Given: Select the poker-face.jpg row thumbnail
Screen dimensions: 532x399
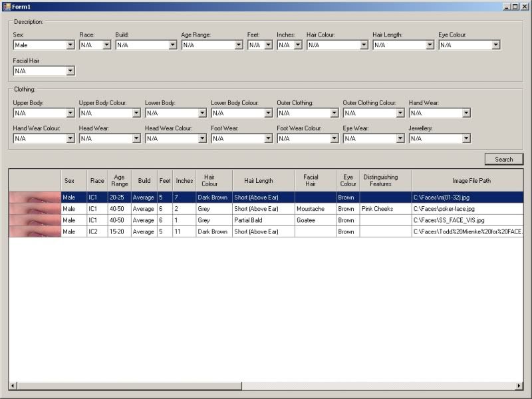Looking at the screenshot, I should 35,209.
